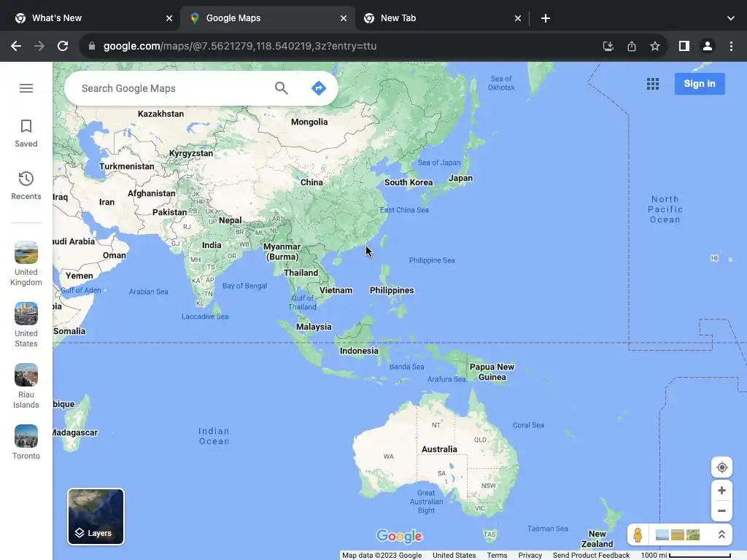Open the Recents panel
Screen dimensions: 747x560
tap(26, 186)
